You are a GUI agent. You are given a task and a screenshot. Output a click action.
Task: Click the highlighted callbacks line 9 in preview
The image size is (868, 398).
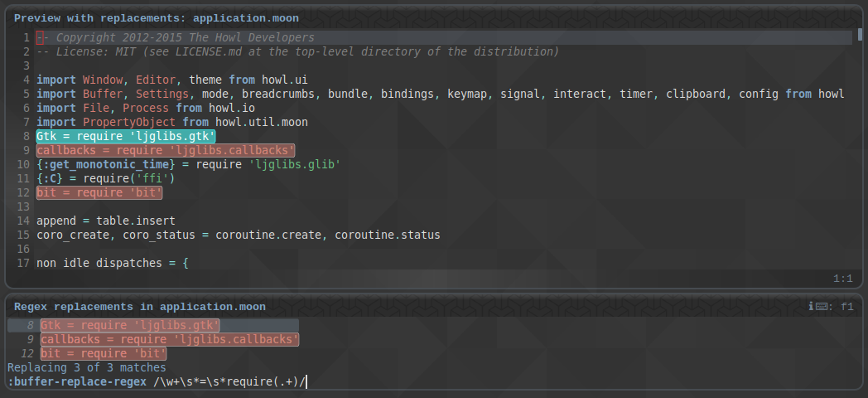[x=166, y=150]
